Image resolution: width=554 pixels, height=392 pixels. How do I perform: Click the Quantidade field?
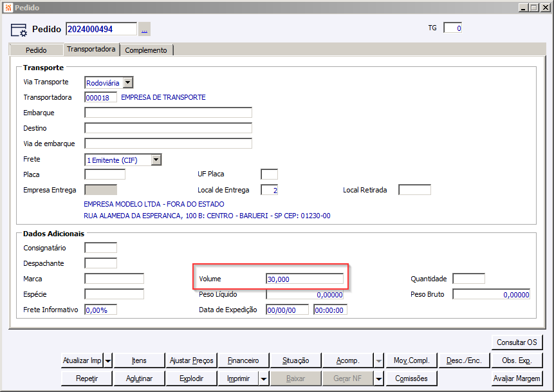point(469,279)
